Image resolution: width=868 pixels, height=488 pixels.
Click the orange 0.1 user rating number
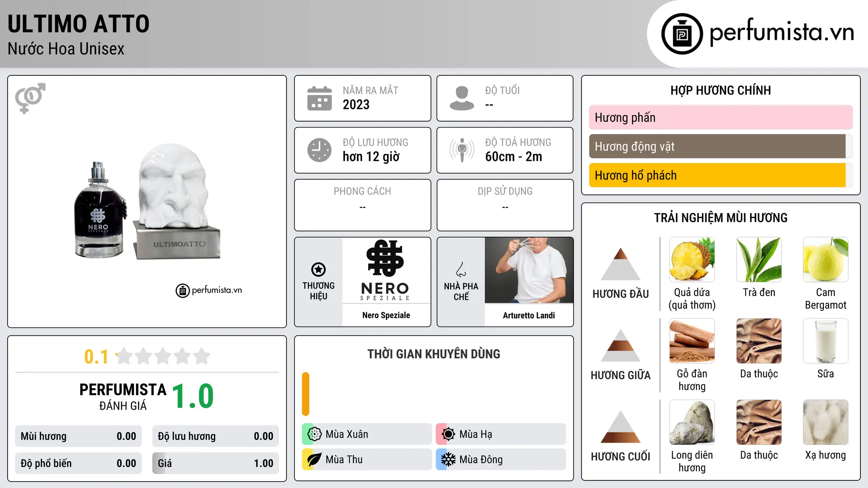click(96, 357)
